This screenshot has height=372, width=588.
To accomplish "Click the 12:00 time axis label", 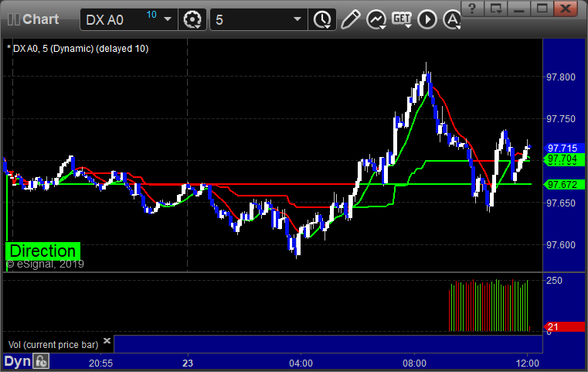I will click(x=528, y=363).
